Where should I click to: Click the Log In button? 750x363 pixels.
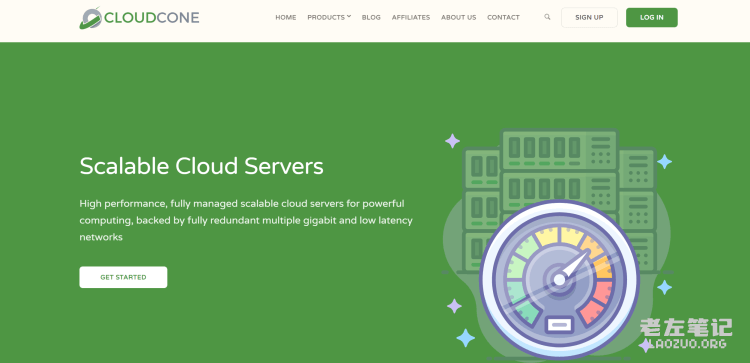pos(651,17)
